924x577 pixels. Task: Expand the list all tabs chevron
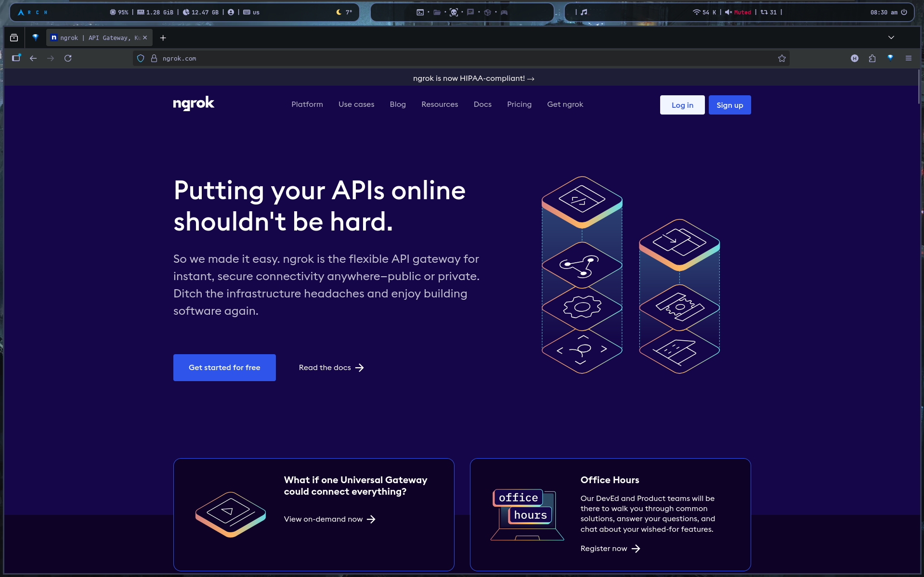pos(891,38)
